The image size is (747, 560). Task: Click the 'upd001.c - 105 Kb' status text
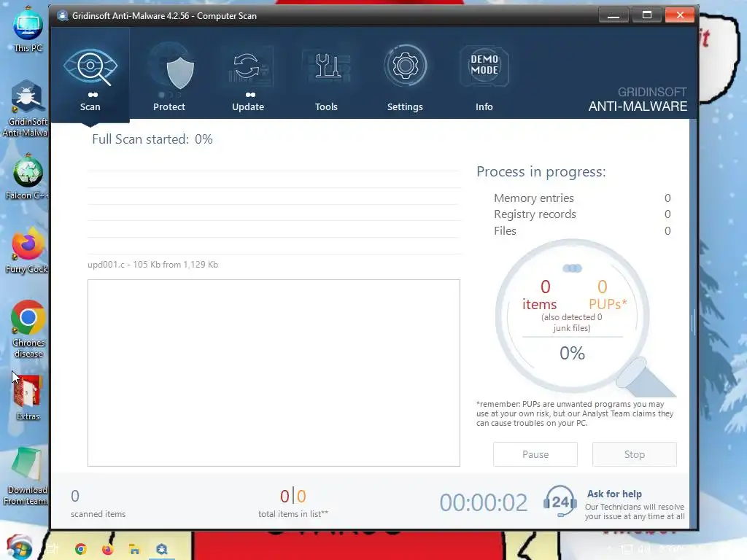point(153,265)
